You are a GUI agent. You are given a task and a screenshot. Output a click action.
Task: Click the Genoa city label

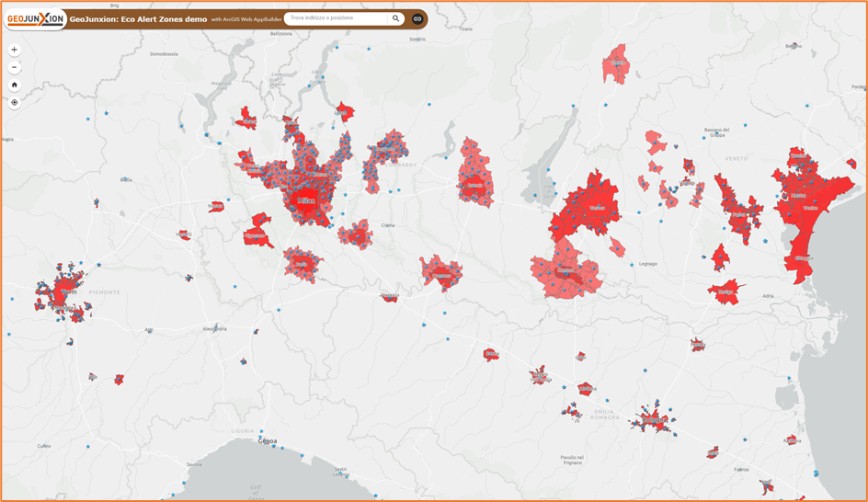pos(267,441)
